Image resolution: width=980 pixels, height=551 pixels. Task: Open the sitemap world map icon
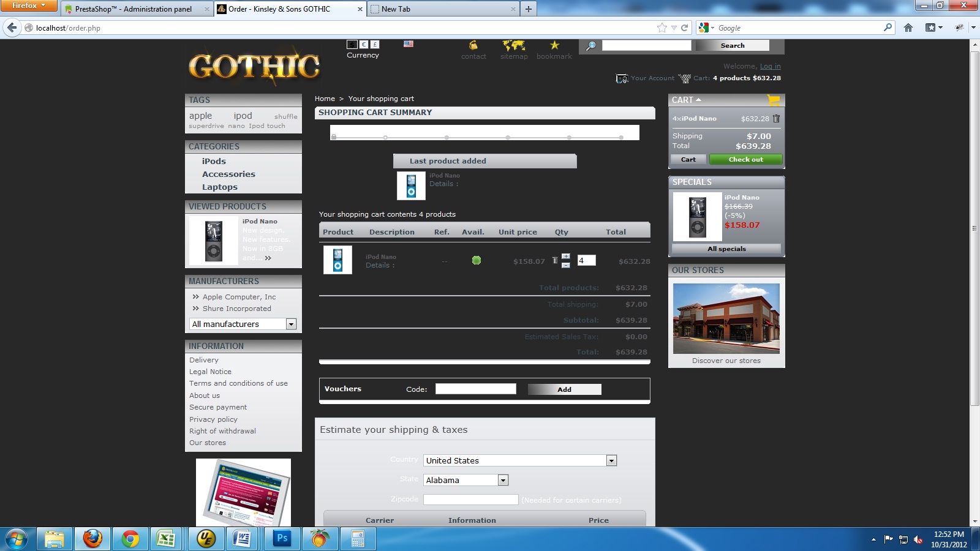click(x=514, y=45)
